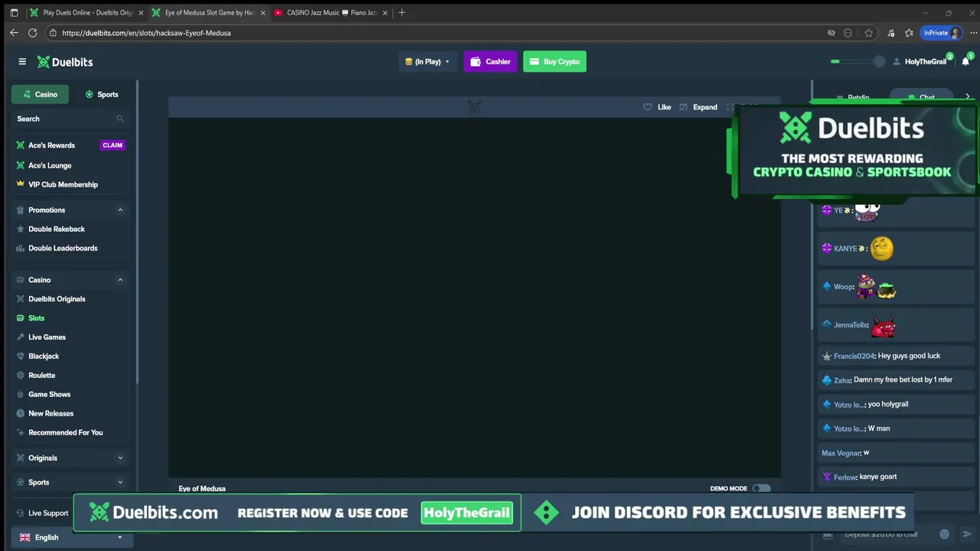Click the InPrivate profile button
Screen dimensions: 980x551
click(x=942, y=33)
